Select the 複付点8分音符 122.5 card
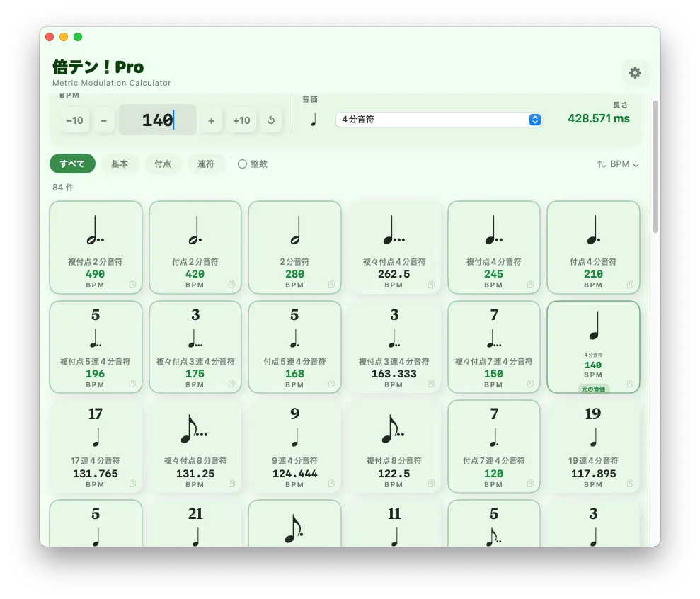Viewport: 700px width, 599px height. click(x=394, y=446)
